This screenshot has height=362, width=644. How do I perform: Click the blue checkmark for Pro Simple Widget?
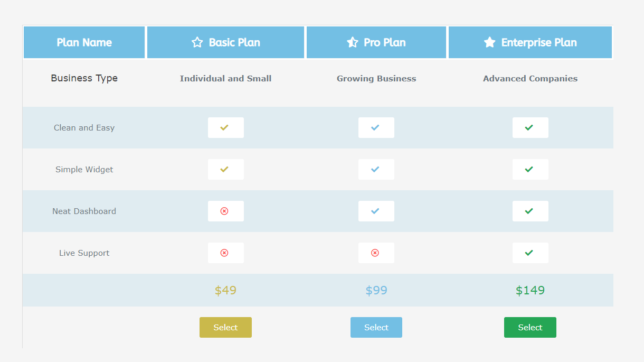coord(375,170)
